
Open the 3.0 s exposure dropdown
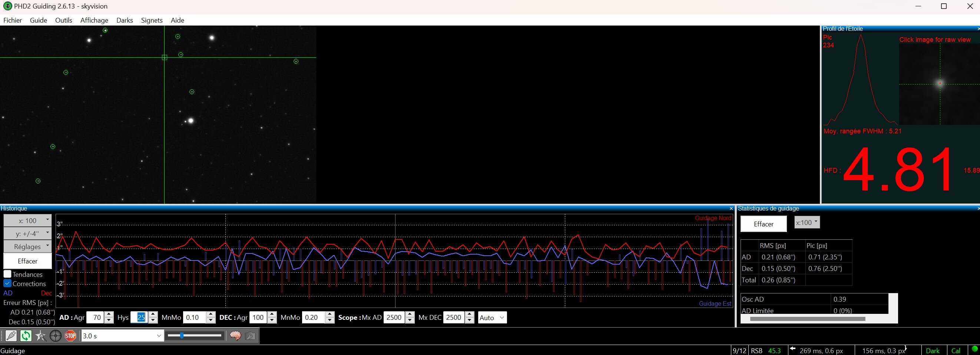point(122,336)
